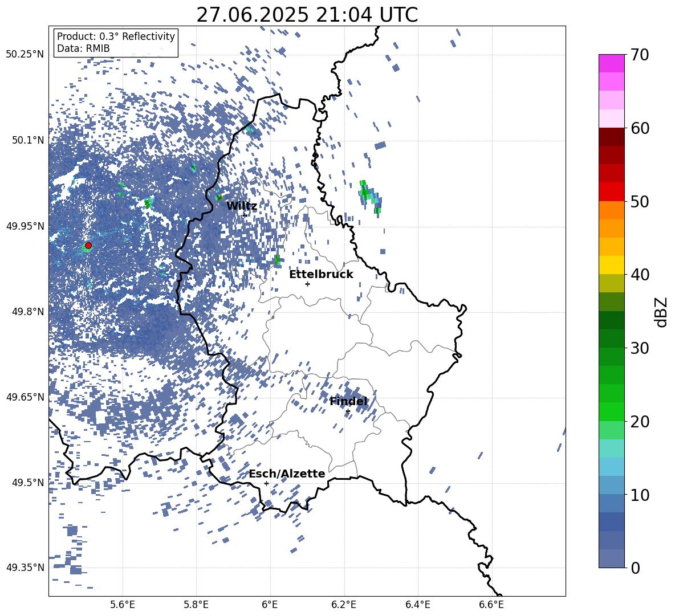The height and width of the screenshot is (616, 675).
Task: Click the Ettelbruck location cross marker
Action: 307,284
